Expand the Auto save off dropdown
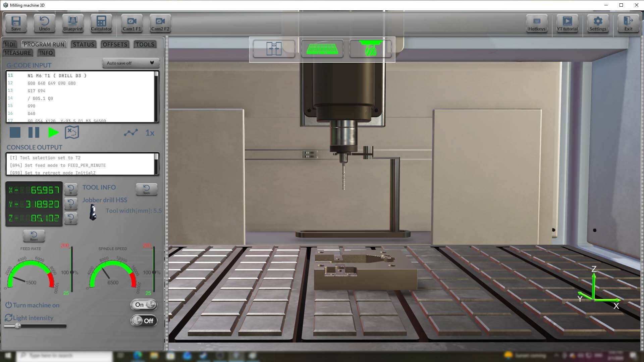The image size is (644, 362). 130,63
